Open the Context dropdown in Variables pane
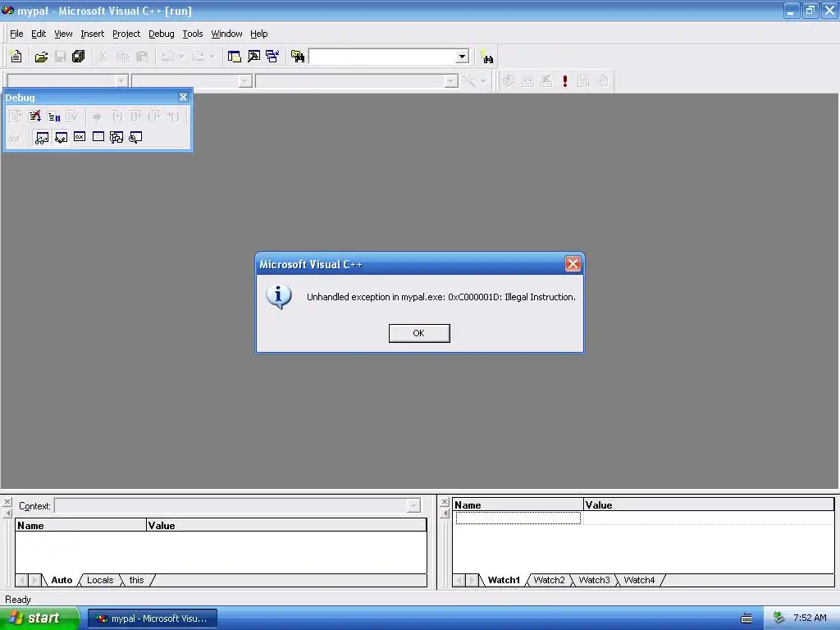Viewport: 840px width, 630px height. coord(413,505)
